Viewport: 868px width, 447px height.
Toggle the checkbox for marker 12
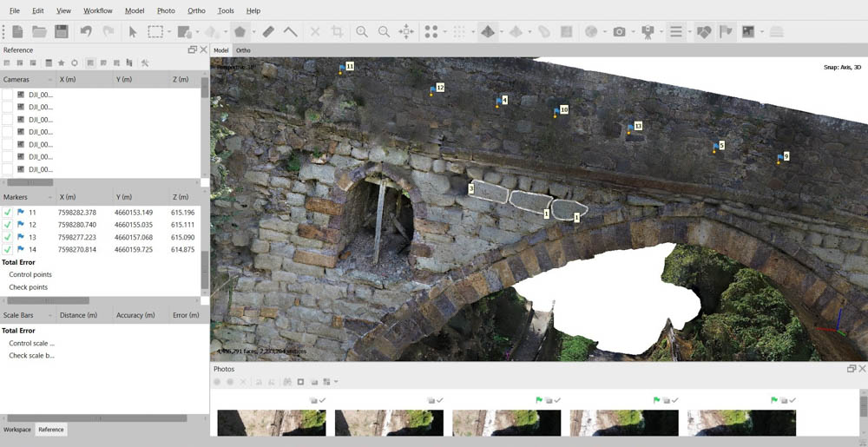click(x=8, y=225)
